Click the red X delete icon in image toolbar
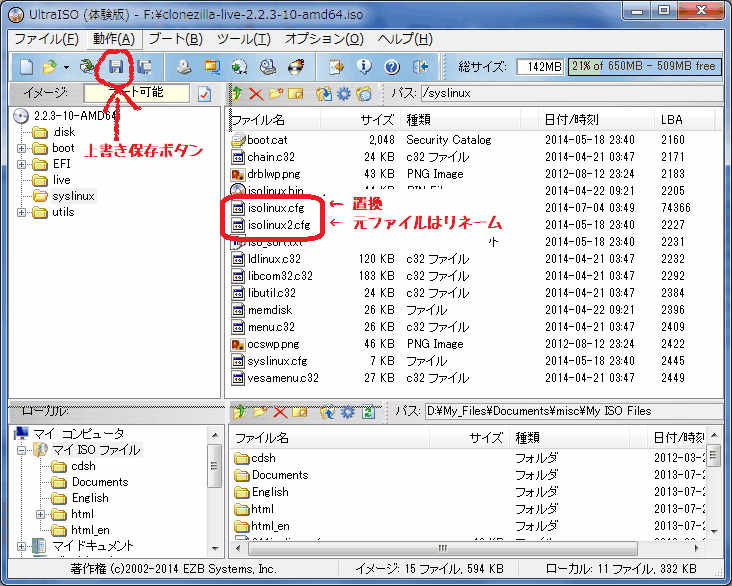Image resolution: width=732 pixels, height=586 pixels. [256, 94]
